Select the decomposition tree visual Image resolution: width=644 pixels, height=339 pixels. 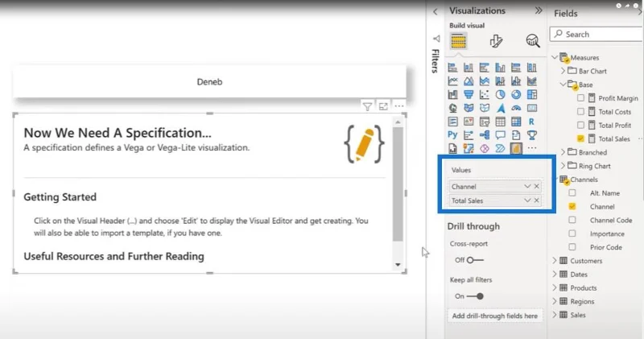point(485,134)
